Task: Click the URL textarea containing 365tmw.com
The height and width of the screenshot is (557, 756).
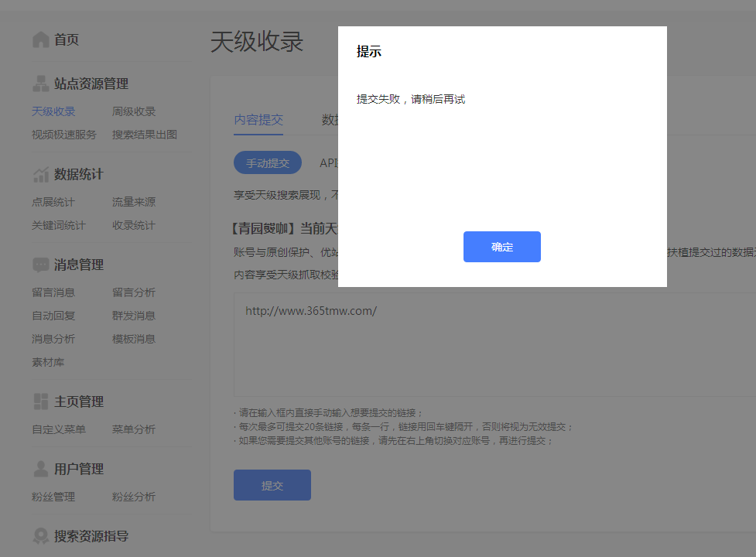Action: tap(494, 344)
